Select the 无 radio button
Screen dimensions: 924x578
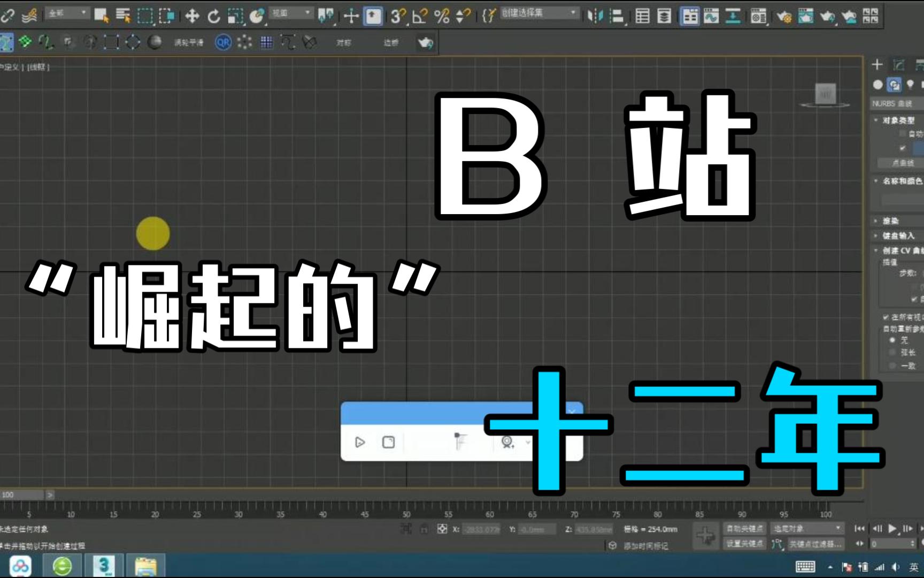point(892,340)
